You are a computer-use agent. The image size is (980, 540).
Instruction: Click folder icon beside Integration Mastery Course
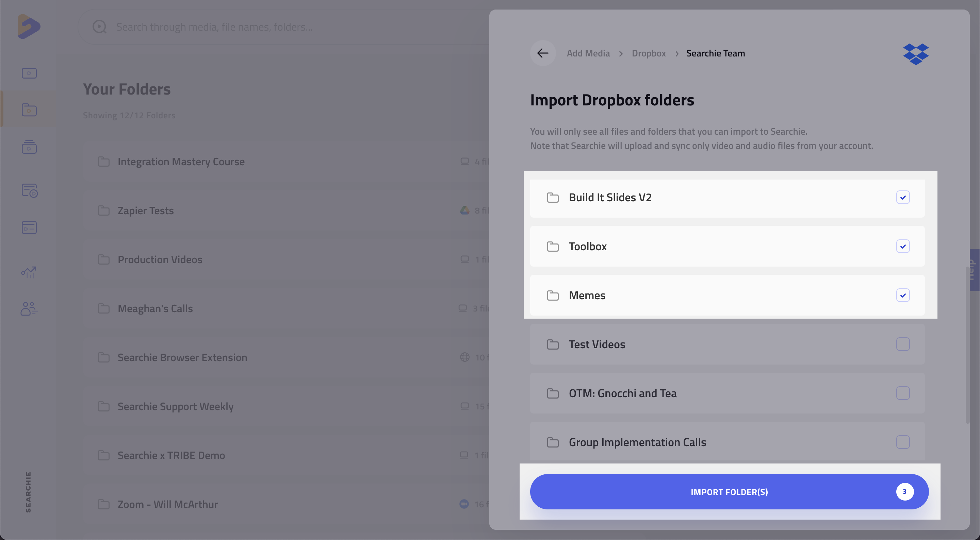tap(103, 162)
